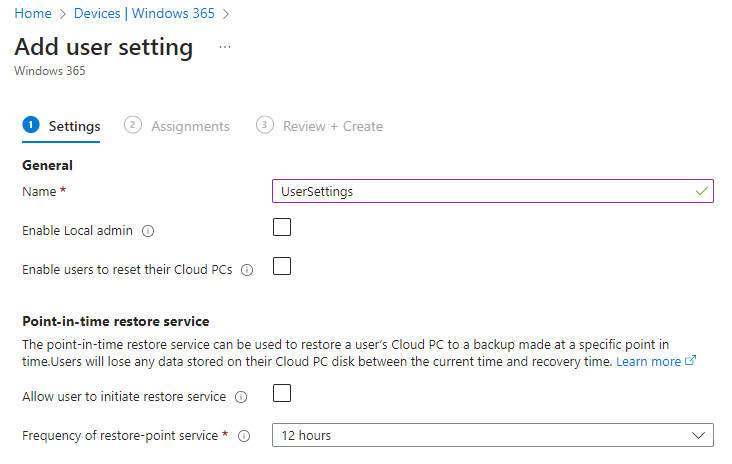The height and width of the screenshot is (464, 732).
Task: Click info icon next to Enable Local admin
Action: point(148,231)
